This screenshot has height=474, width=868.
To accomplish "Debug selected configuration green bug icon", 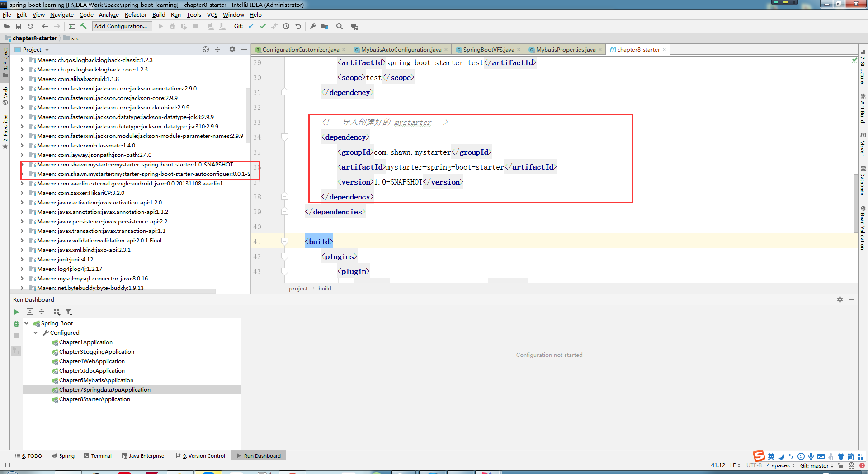I will [16, 324].
